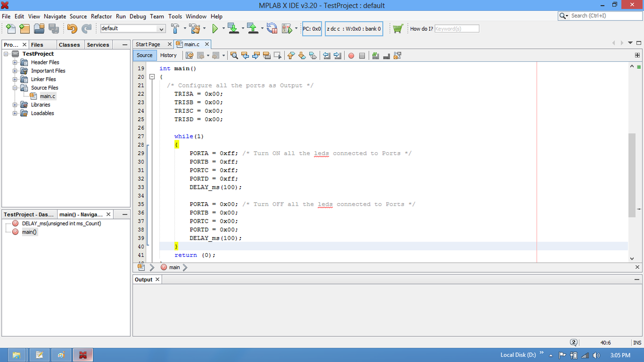Click Make and Program Device icon

click(x=232, y=28)
